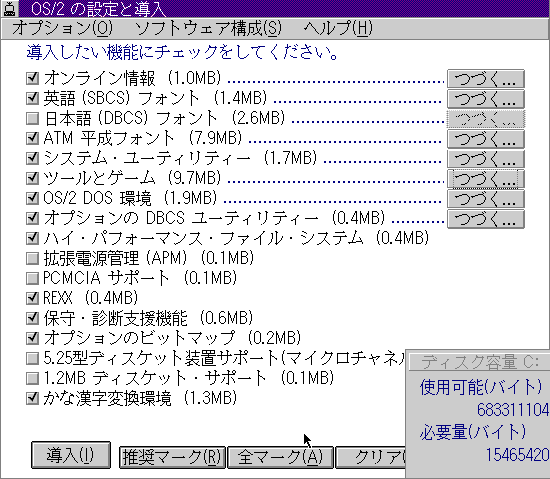The height and width of the screenshot is (479, 550).
Task: Click つづく... button for OS/2 DOS 環境
Action: pos(486,199)
